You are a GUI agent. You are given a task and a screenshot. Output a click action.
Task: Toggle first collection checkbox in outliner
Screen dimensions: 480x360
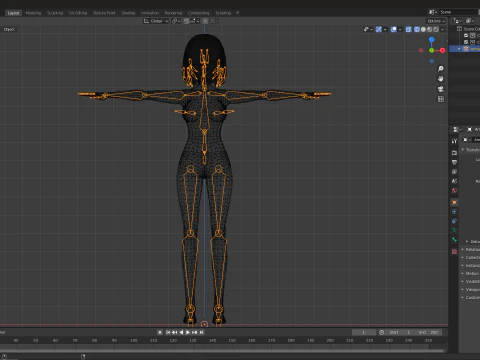[x=466, y=35]
